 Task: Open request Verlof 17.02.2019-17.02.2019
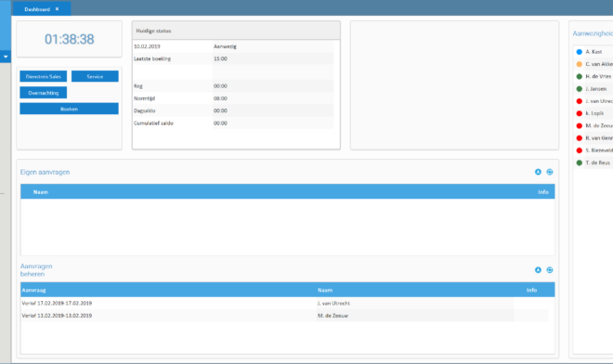coord(57,303)
